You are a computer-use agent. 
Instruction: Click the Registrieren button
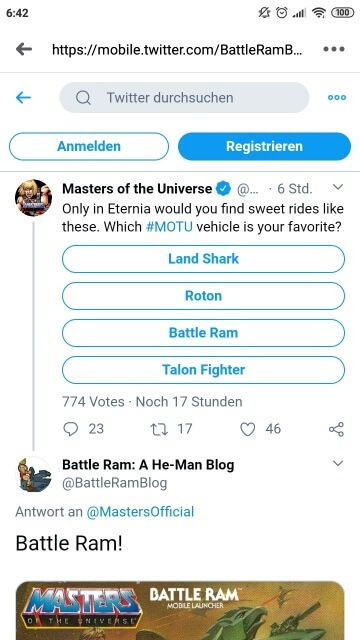264,147
